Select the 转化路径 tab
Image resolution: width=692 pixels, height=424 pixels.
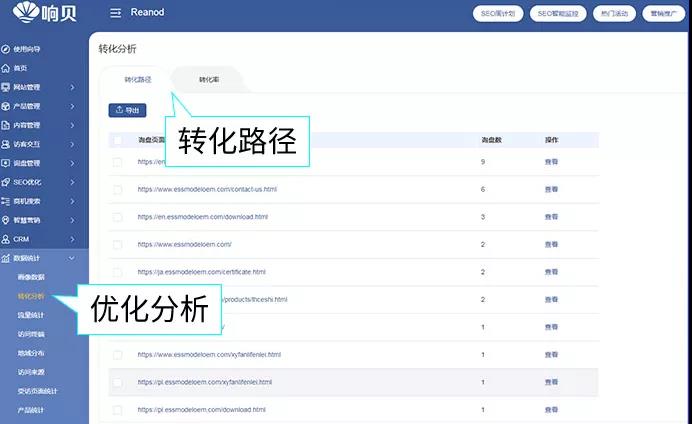pos(137,79)
